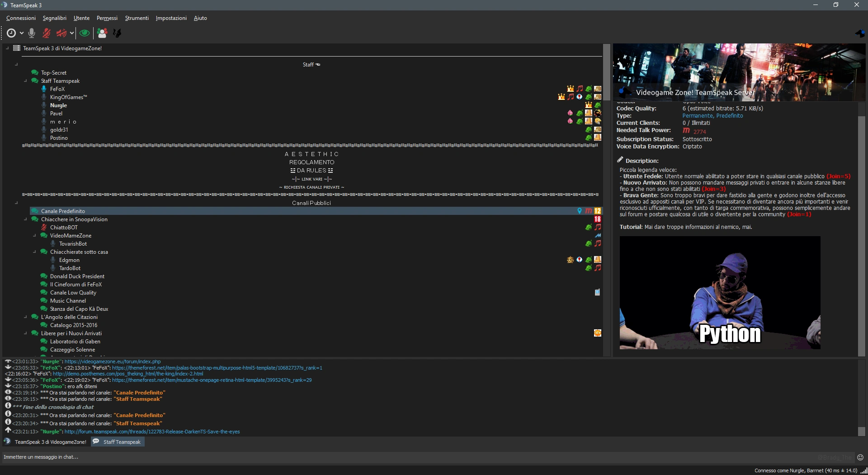Open the mute speakers dropdown arrow
The width and height of the screenshot is (868, 475).
71,33
